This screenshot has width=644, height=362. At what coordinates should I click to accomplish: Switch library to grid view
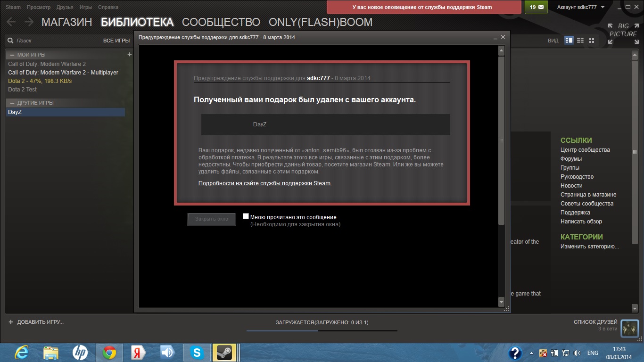click(591, 41)
